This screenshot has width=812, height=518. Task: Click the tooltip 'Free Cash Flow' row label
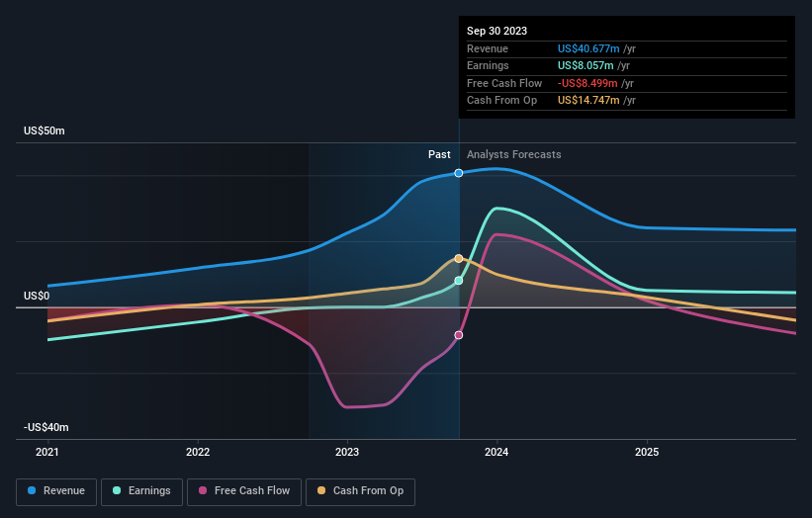point(504,83)
